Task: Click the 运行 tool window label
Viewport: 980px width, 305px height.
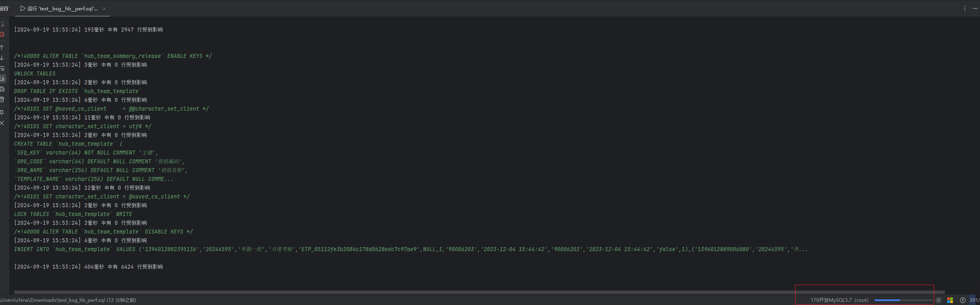Action: [x=4, y=8]
